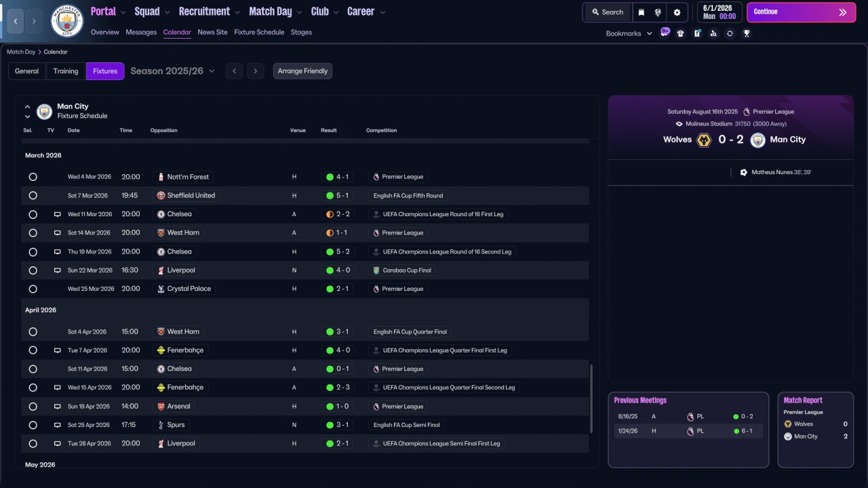The width and height of the screenshot is (868, 488).
Task: Click the TV icon on Carabao Cup Final row
Action: click(x=58, y=270)
